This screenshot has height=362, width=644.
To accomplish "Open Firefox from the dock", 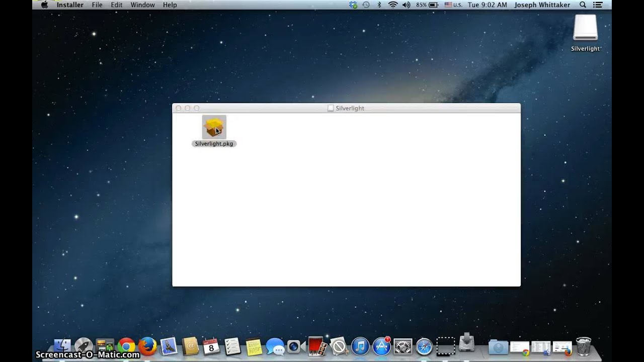I will (x=147, y=346).
